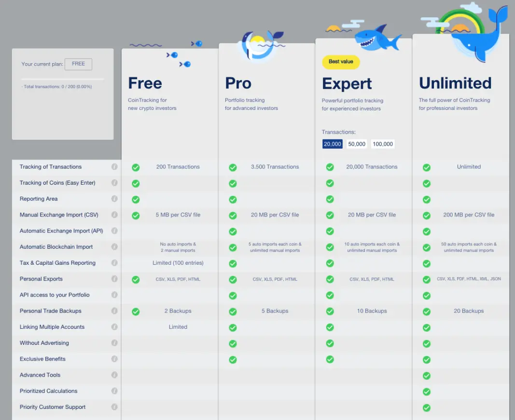Viewport: 515px width, 420px height.
Task: Click Unlimited plan Advanced Tools checkmark
Action: [427, 375]
